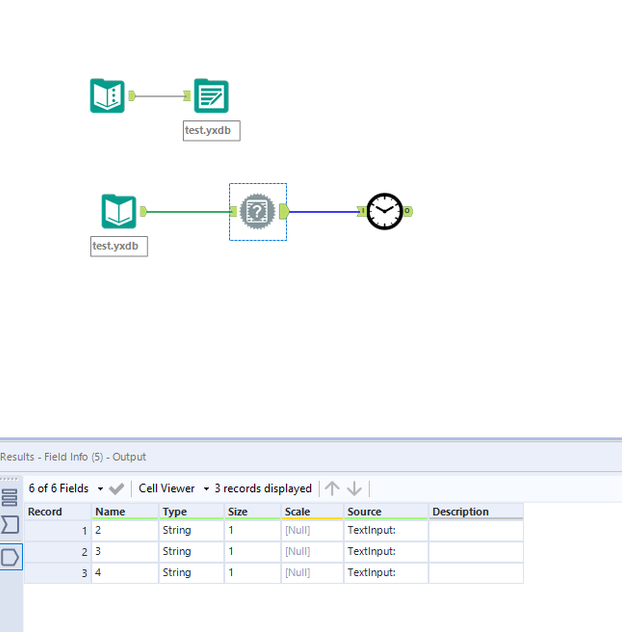Select record row number 2

tap(58, 551)
